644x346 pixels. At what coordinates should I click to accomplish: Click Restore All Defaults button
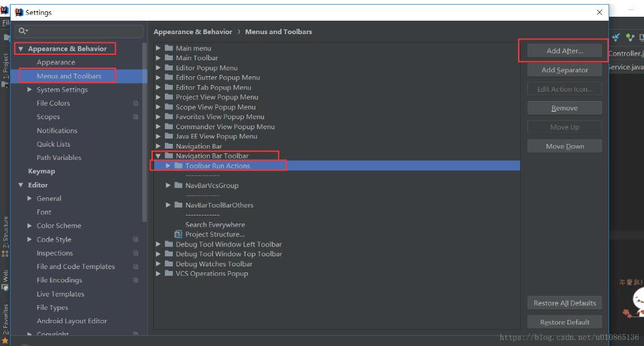564,303
